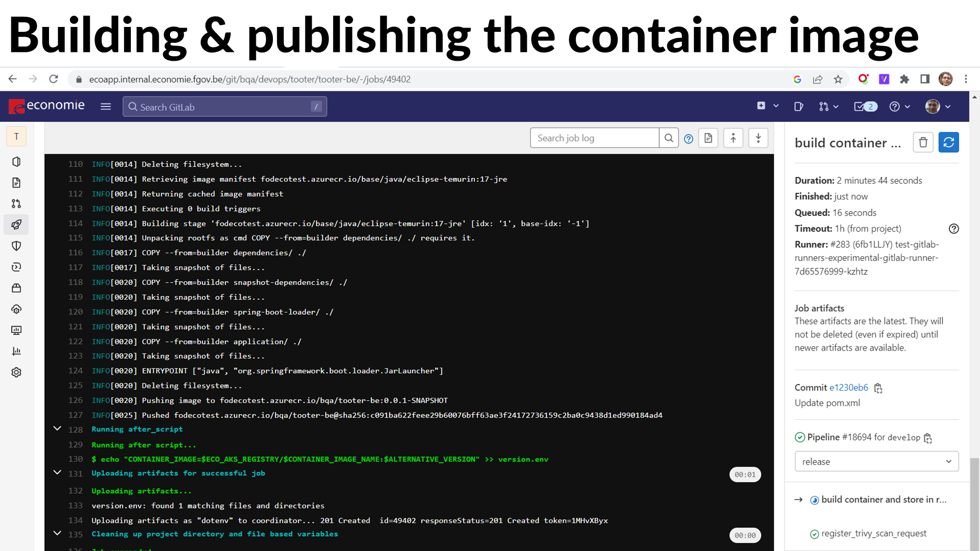980x551 pixels.
Task: Copy commit SHA clipboard icon
Action: [x=878, y=388]
